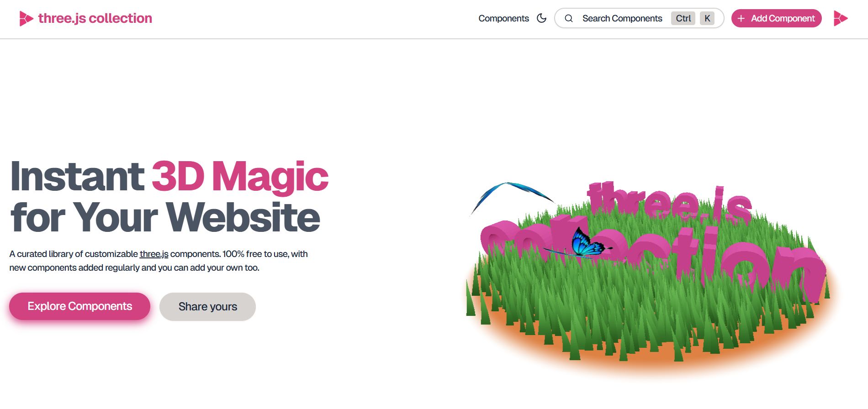Screen dimensions: 868x409
Task: Click the plus icon in Add Component
Action: (741, 18)
